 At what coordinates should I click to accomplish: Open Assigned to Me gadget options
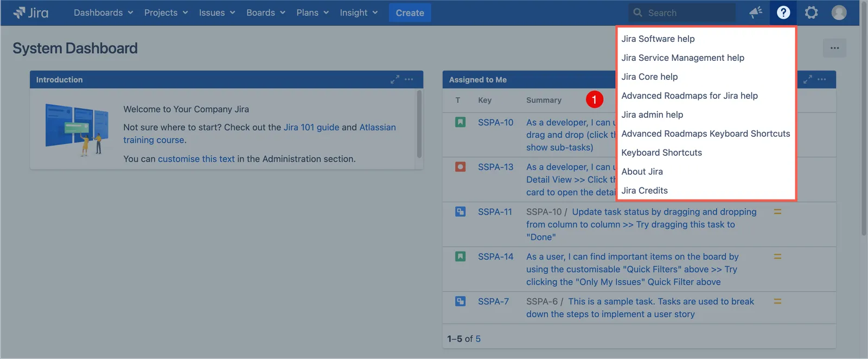click(x=822, y=79)
